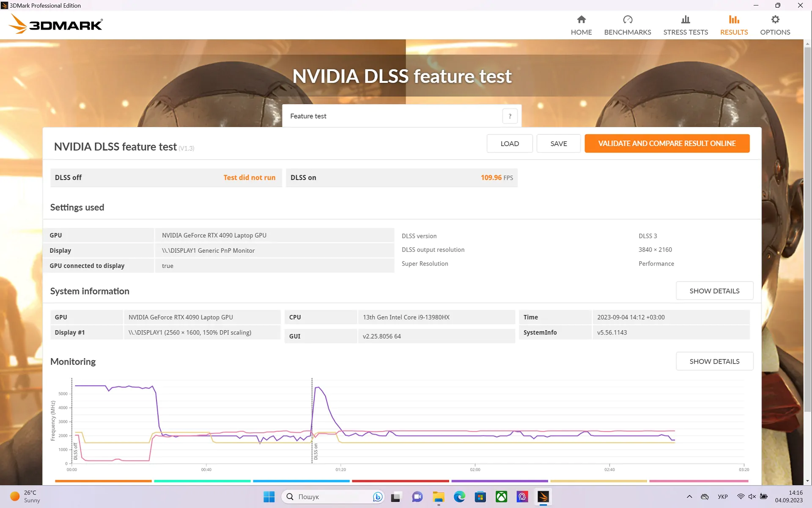Click the Generic PnP Monitor display value
The width and height of the screenshot is (812, 508).
pyautogui.click(x=208, y=251)
